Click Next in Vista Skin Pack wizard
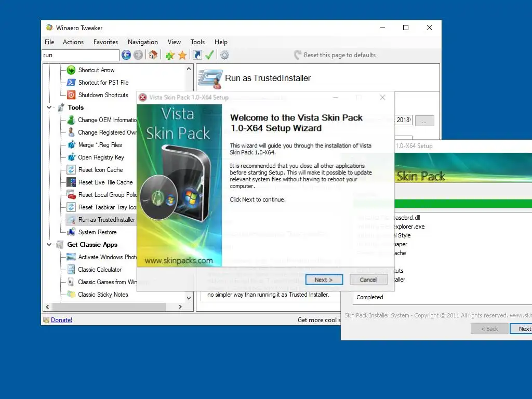This screenshot has width=532, height=399. (324, 280)
